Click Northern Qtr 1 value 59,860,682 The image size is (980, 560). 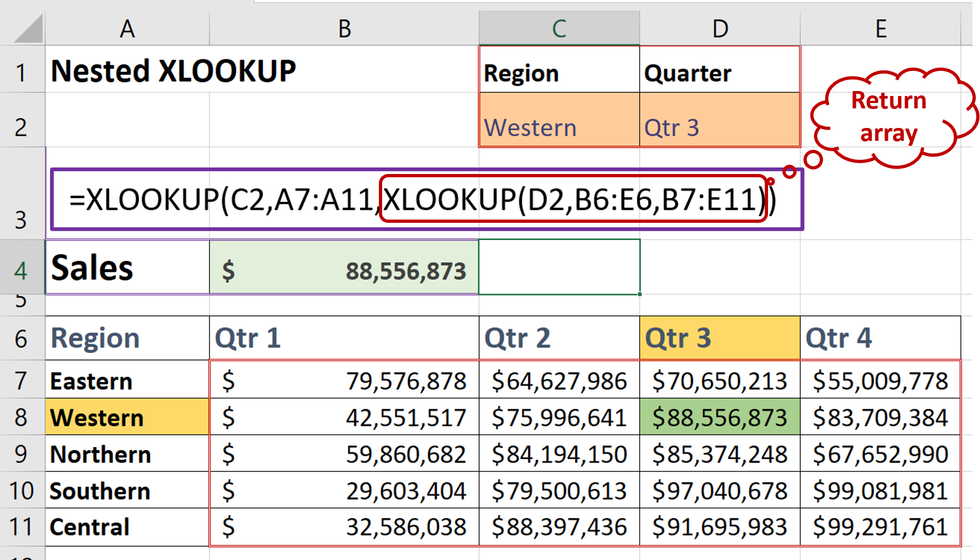344,454
